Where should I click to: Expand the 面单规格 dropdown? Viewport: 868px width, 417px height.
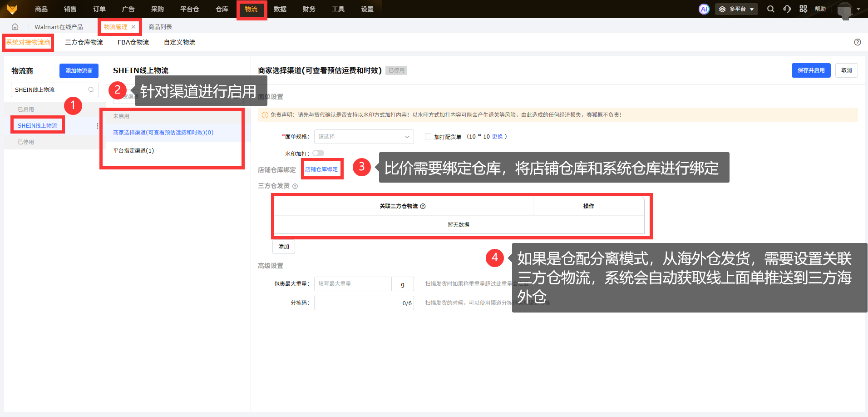(x=364, y=137)
